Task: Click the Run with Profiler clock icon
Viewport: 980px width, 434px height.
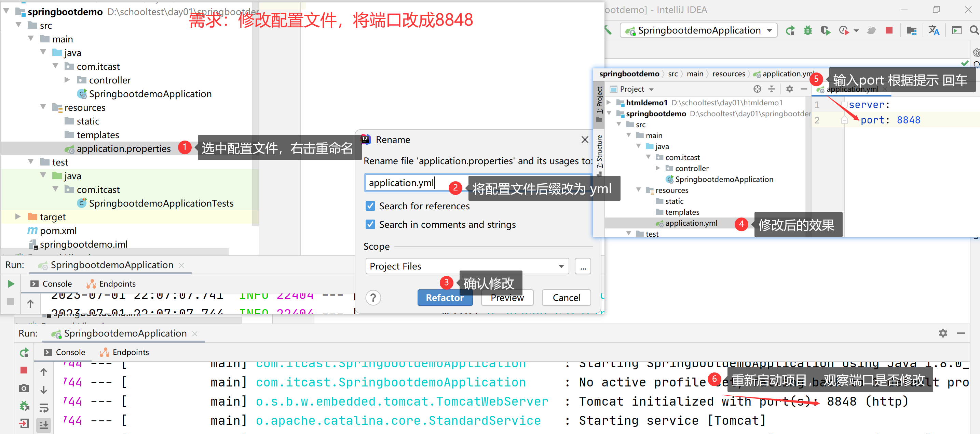Action: tap(843, 30)
